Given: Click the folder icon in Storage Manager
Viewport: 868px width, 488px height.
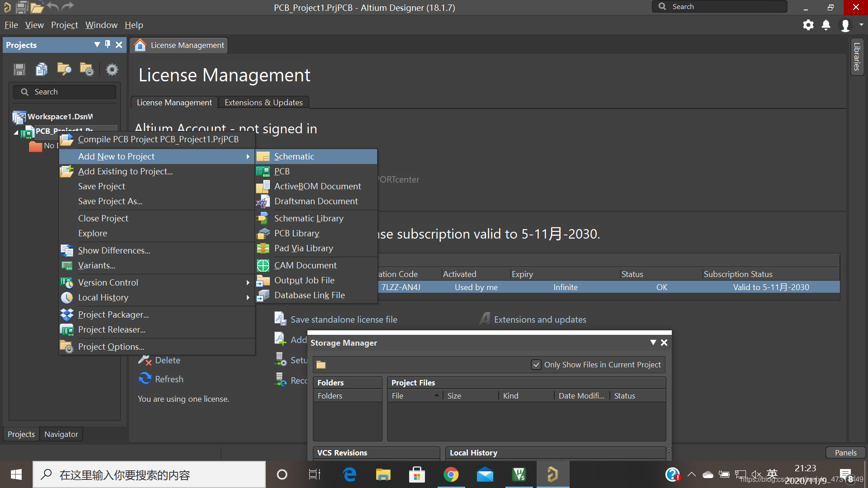Looking at the screenshot, I should (x=321, y=365).
